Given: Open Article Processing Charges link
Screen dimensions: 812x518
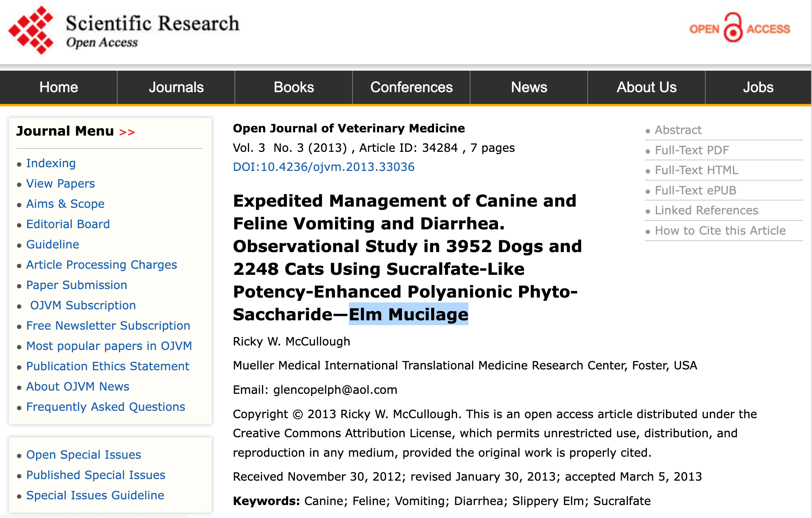Looking at the screenshot, I should click(x=101, y=265).
